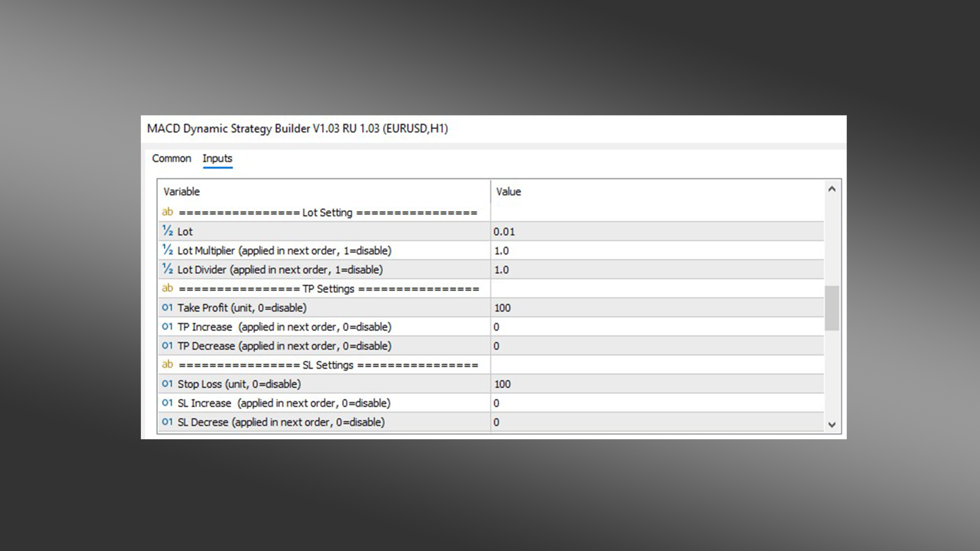Click the Variable column header
The height and width of the screenshot is (551, 980).
[182, 192]
